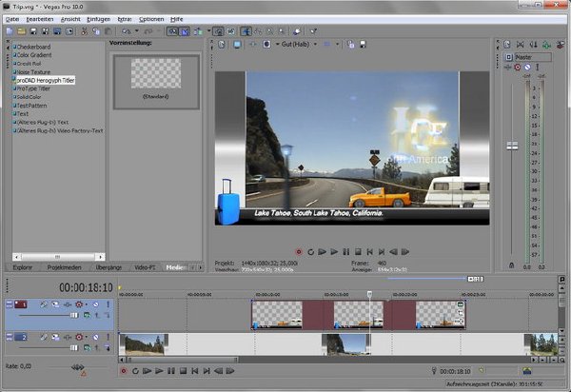571x392 pixels.
Task: Select the Envelope edit tool
Action: click(258, 31)
